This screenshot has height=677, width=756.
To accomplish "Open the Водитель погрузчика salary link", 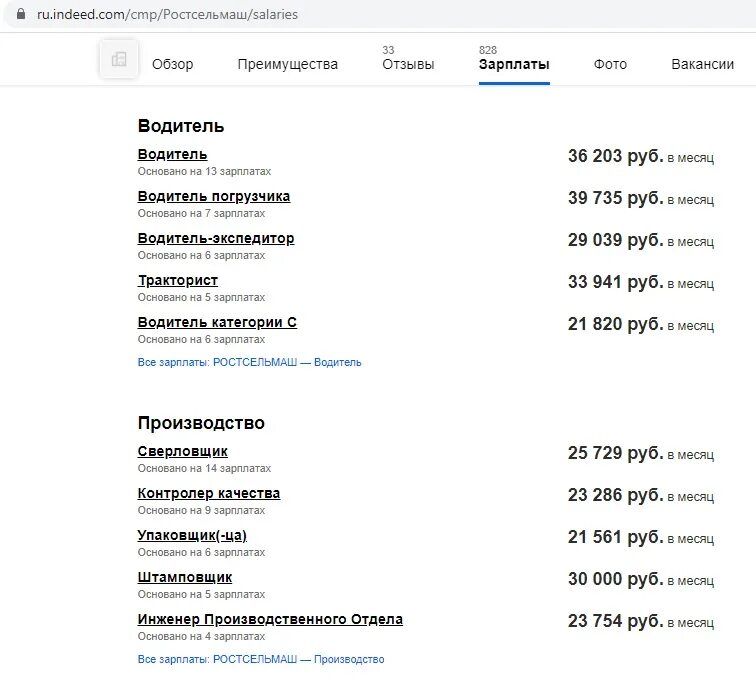I will pyautogui.click(x=214, y=196).
